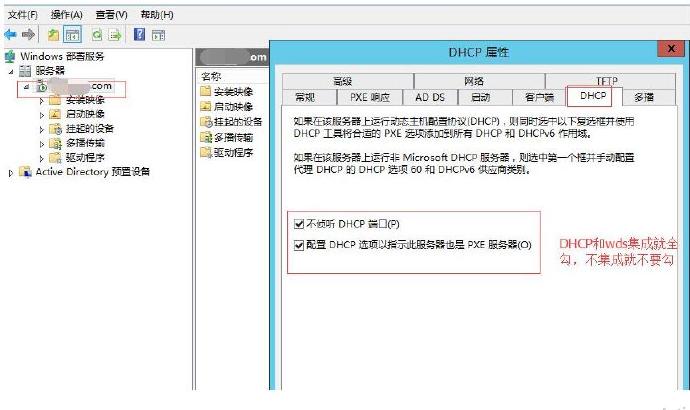Click the 多播传输 folder icon in tree
The height and width of the screenshot is (410, 690).
[55, 143]
